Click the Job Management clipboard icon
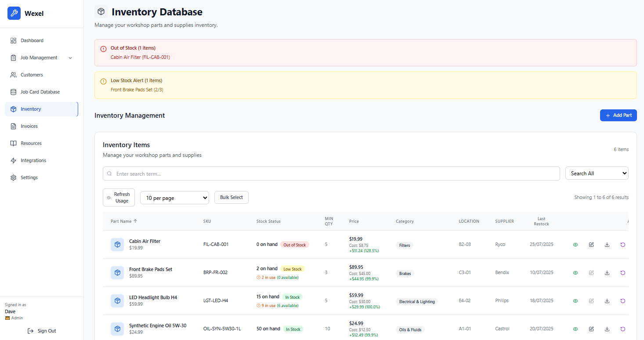 (13, 58)
